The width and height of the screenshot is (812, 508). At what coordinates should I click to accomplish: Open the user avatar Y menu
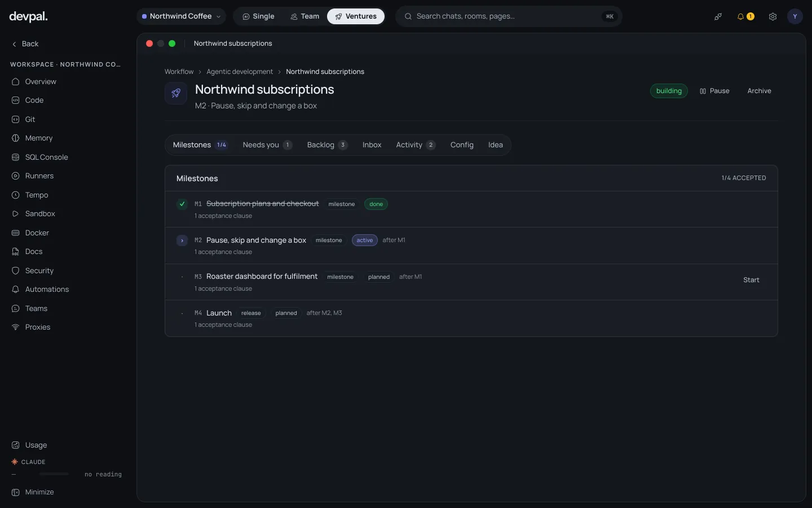pyautogui.click(x=795, y=16)
